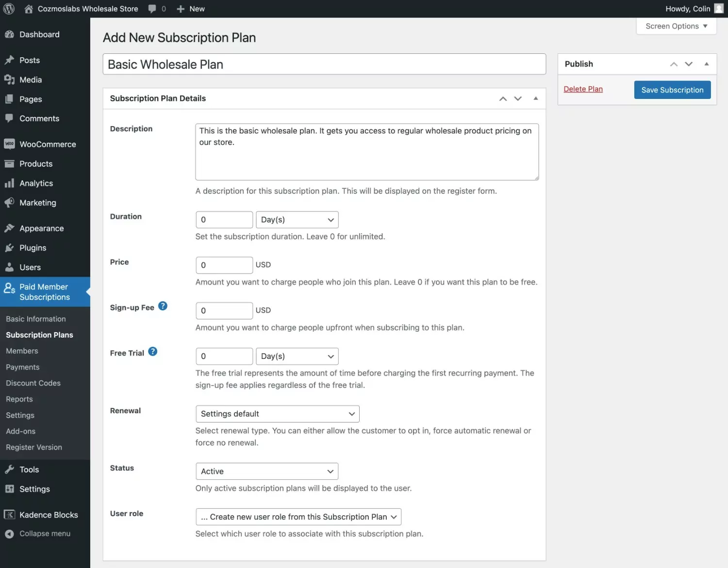Click the Users person icon
728x568 pixels.
(x=9, y=267)
